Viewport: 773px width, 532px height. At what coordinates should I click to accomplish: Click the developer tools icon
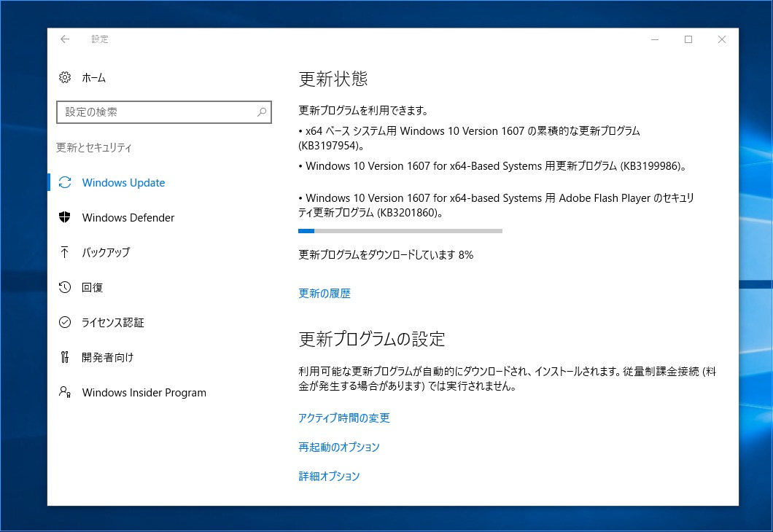[65, 357]
